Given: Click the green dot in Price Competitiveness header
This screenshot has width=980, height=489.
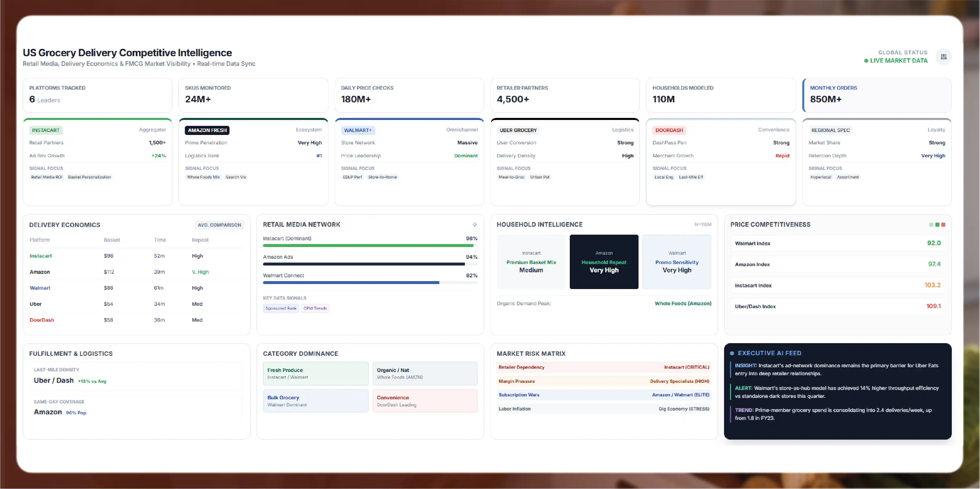Looking at the screenshot, I should click(x=937, y=225).
